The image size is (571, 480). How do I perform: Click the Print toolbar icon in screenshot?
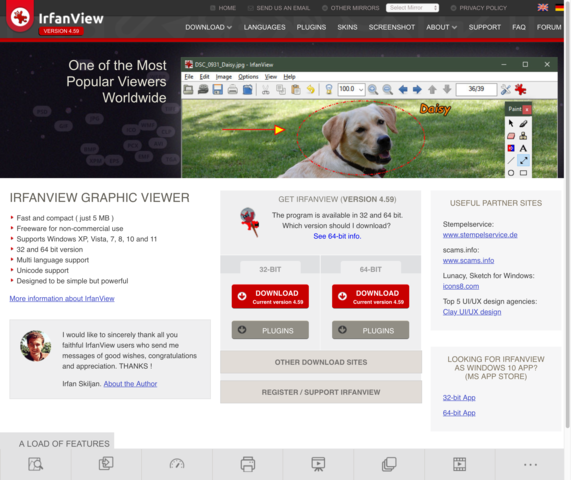pyautogui.click(x=233, y=90)
